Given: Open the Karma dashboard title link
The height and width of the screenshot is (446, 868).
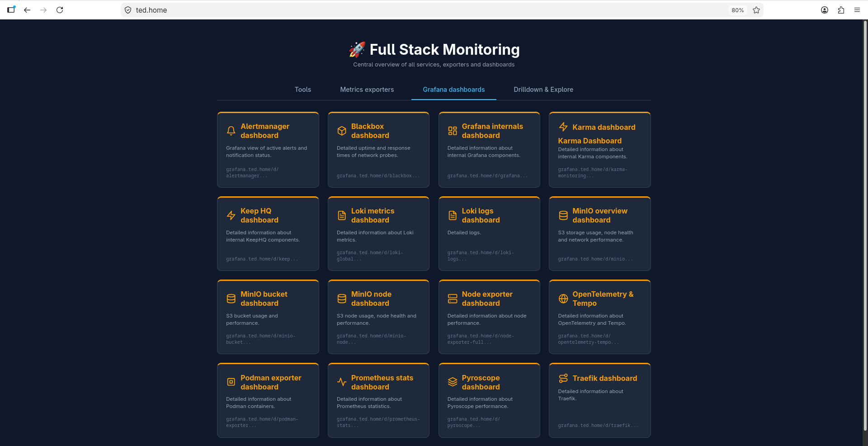Looking at the screenshot, I should [604, 127].
